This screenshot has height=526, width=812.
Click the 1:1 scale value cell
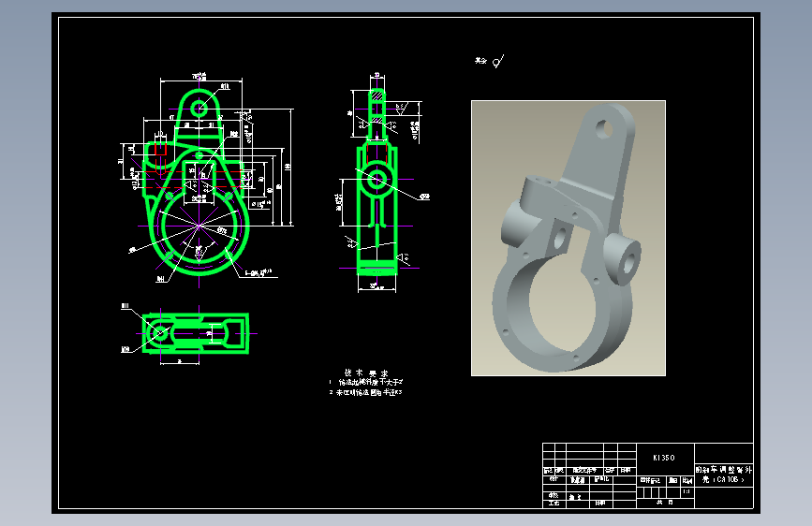click(x=687, y=491)
